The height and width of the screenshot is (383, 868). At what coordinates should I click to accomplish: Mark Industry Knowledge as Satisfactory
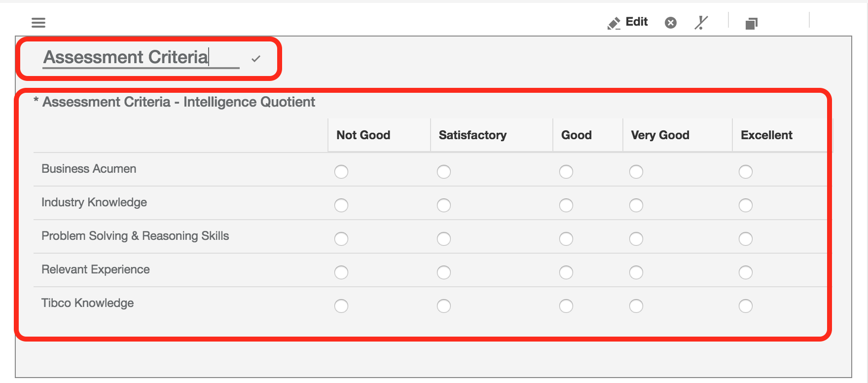pyautogui.click(x=444, y=205)
